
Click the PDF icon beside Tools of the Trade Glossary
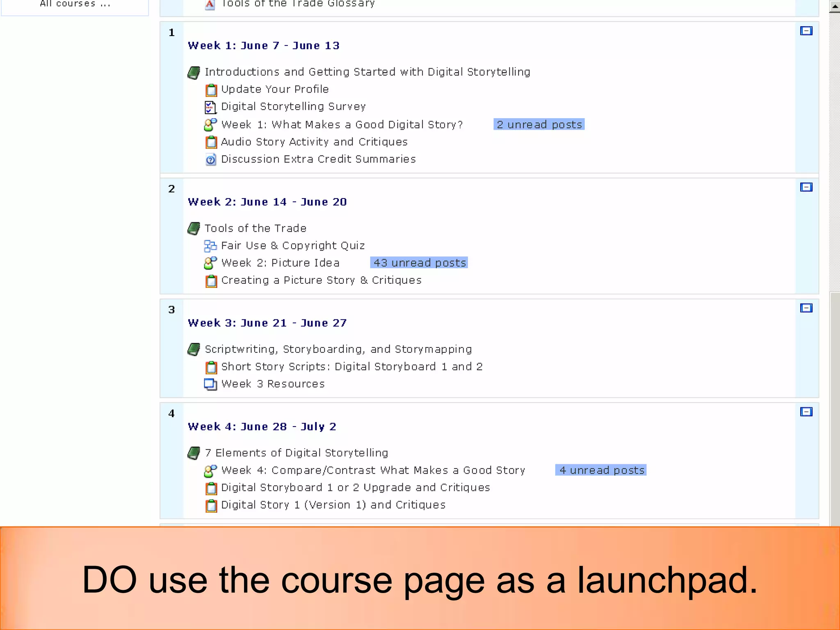[210, 4]
